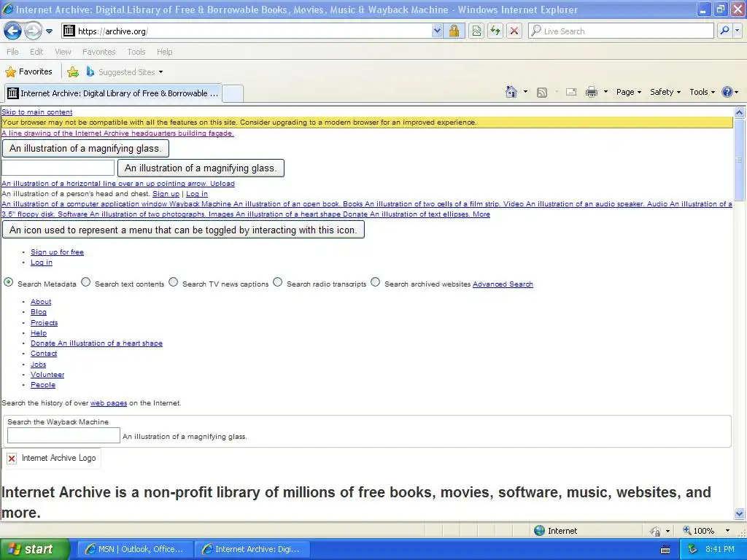The height and width of the screenshot is (560, 747).
Task: Open Suggested Sites dropdown
Action: click(125, 72)
